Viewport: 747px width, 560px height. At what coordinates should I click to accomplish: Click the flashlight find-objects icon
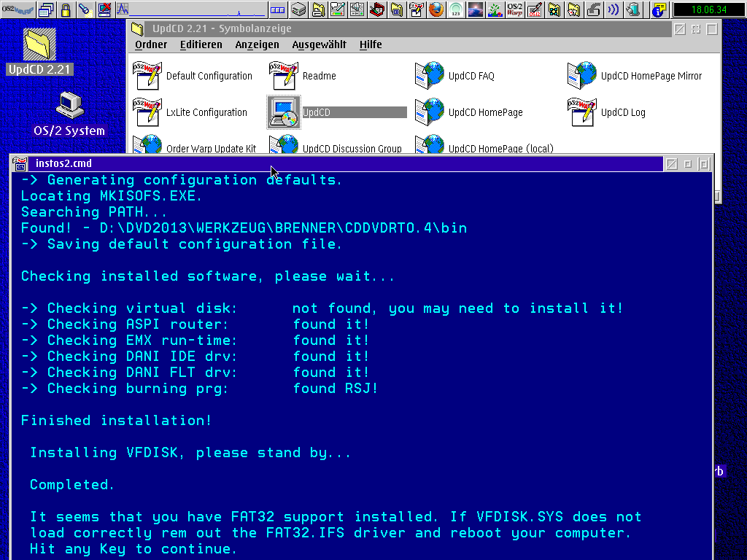click(x=85, y=9)
